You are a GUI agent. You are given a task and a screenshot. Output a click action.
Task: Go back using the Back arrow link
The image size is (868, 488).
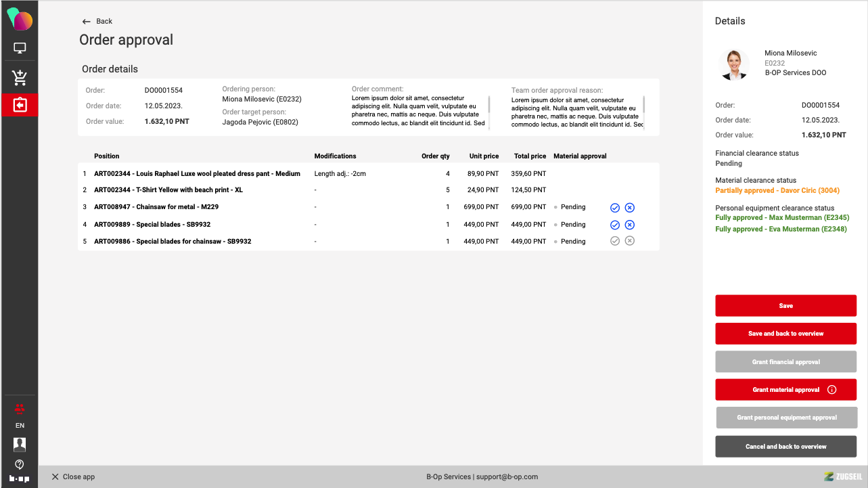point(97,22)
